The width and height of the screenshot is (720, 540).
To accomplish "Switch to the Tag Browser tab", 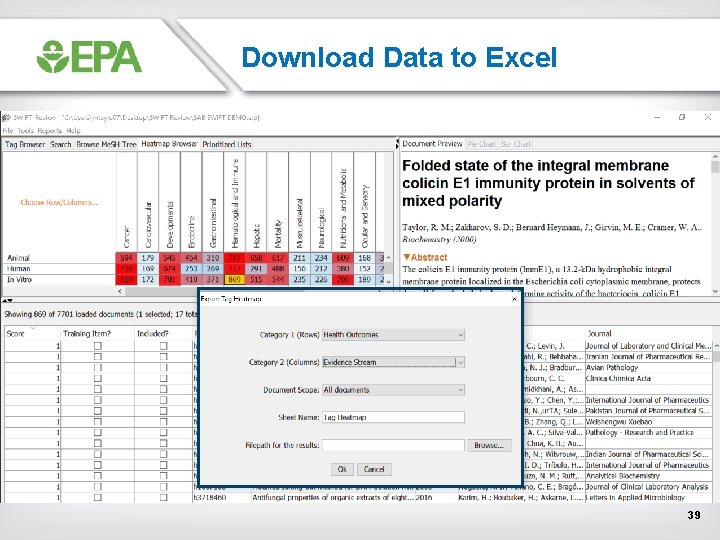I will coord(25,144).
